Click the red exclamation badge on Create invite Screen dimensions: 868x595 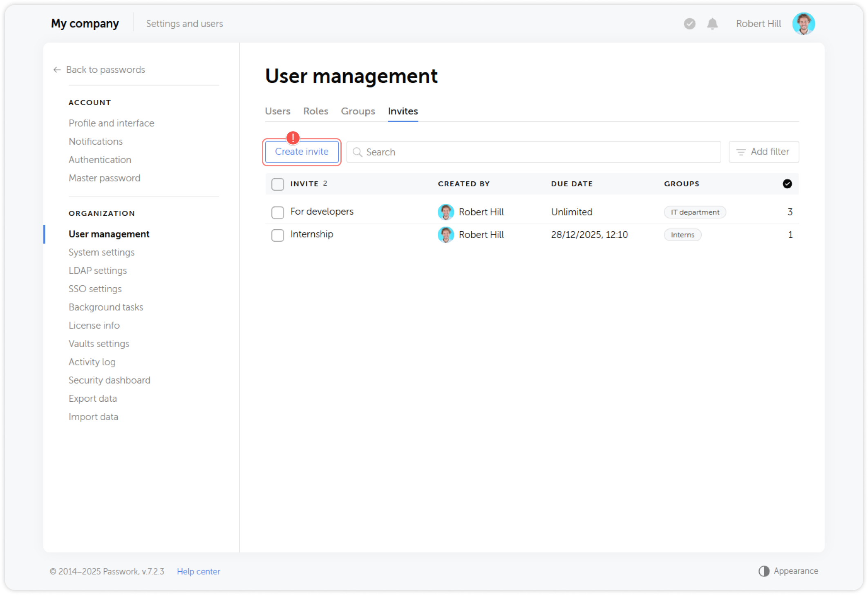coord(292,139)
